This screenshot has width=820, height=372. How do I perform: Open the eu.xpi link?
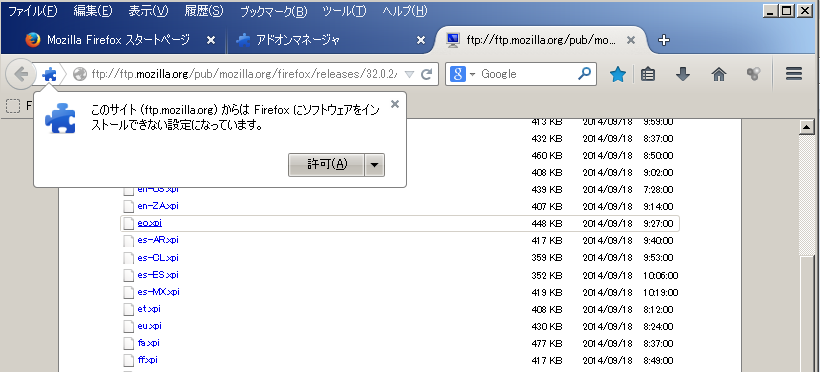(x=150, y=326)
